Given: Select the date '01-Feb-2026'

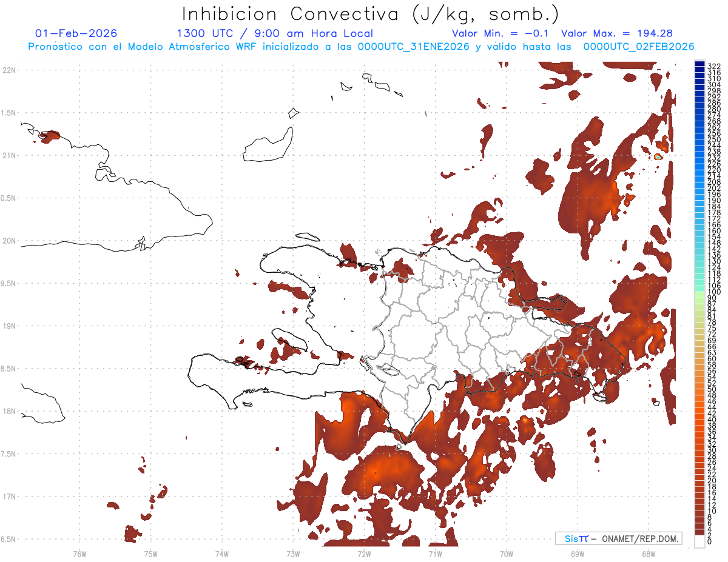Looking at the screenshot, I should tap(76, 33).
